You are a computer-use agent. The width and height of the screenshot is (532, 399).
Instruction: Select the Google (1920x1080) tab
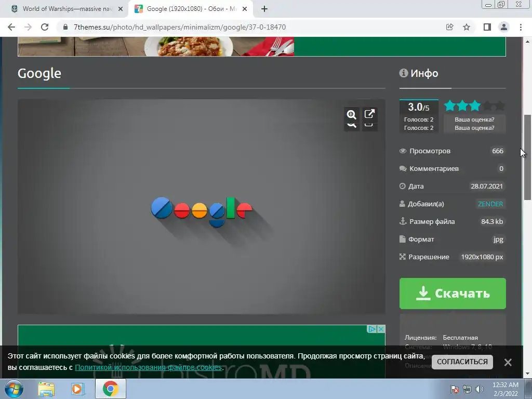coord(191,9)
